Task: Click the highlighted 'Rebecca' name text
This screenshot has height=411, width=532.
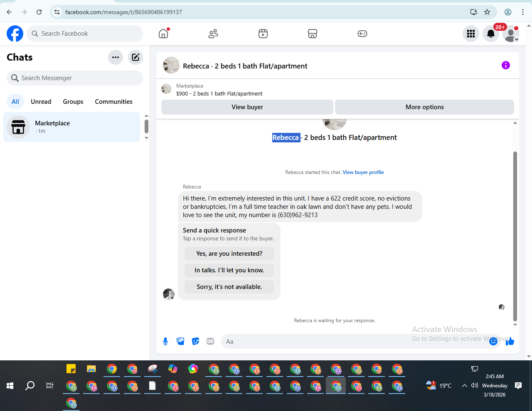Action: pyautogui.click(x=286, y=137)
